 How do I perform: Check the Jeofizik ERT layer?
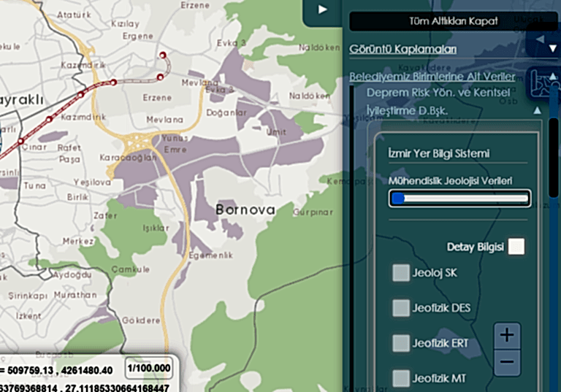point(401,343)
